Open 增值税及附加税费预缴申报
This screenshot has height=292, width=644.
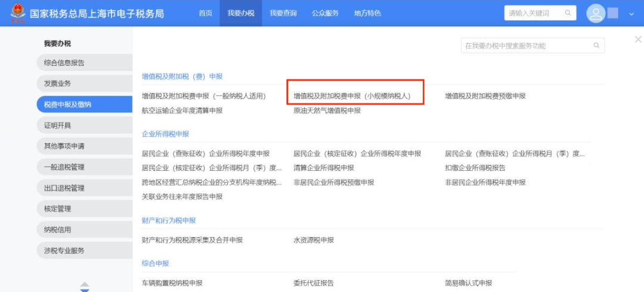pos(485,96)
